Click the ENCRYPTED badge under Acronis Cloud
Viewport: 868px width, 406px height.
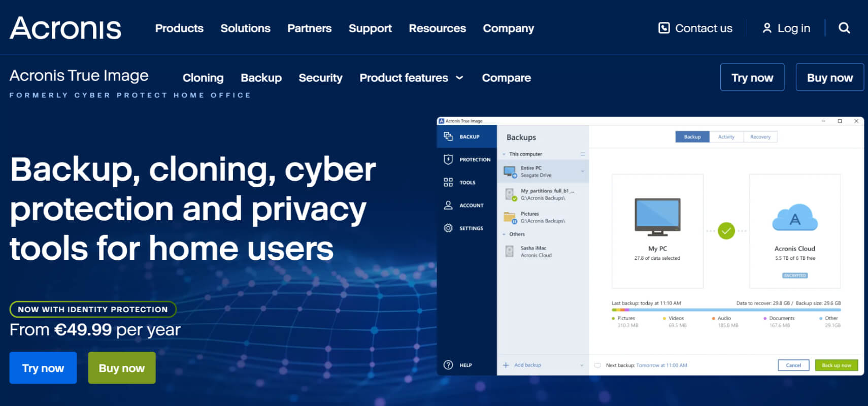(795, 276)
